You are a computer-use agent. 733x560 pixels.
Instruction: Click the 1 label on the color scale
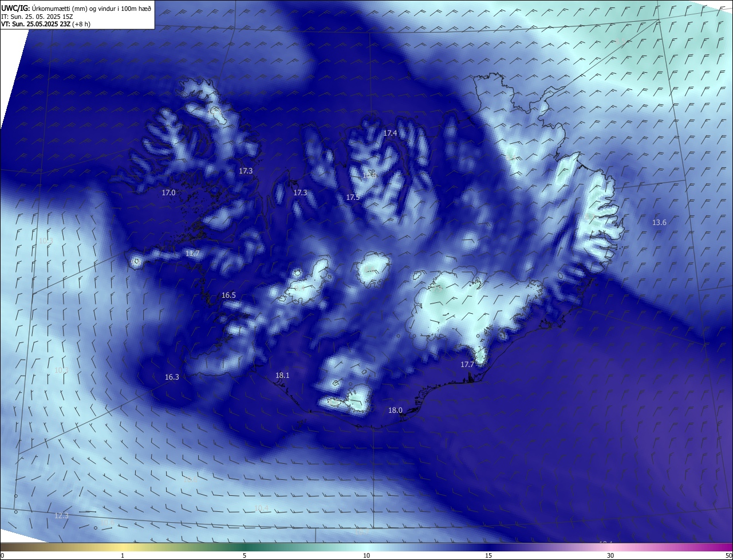(123, 556)
